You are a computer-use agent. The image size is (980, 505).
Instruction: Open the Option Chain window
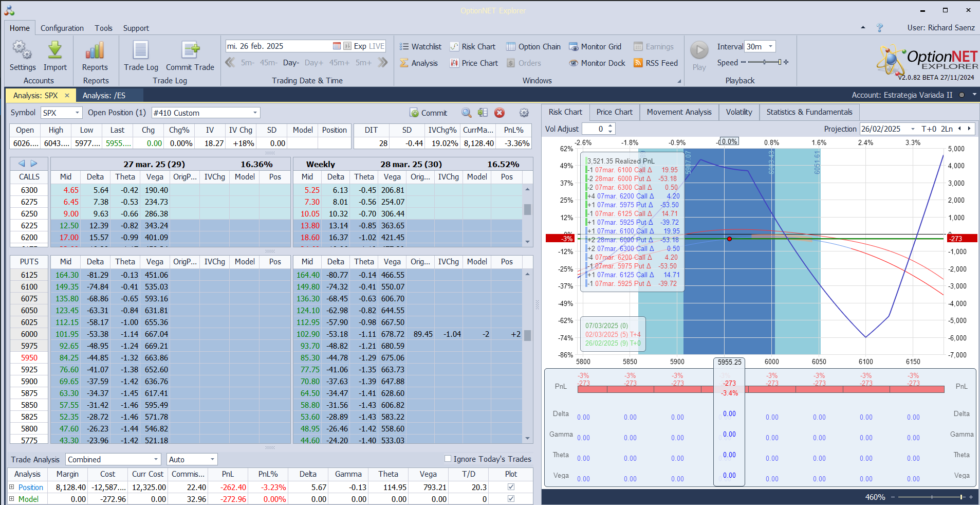533,47
